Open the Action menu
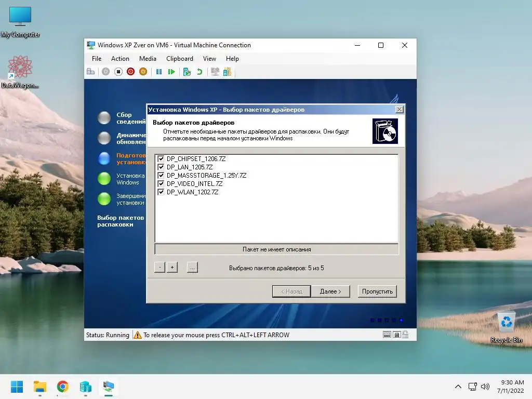Screen dimensions: 532x399 click(120, 58)
